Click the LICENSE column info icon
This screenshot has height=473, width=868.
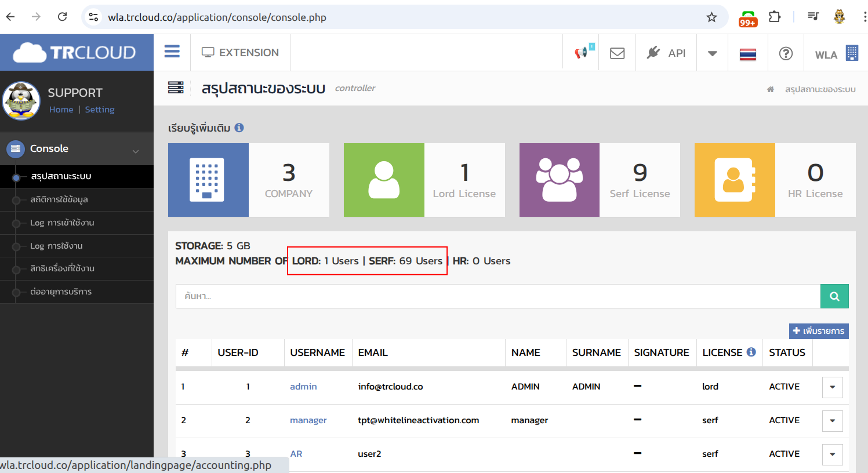(751, 352)
